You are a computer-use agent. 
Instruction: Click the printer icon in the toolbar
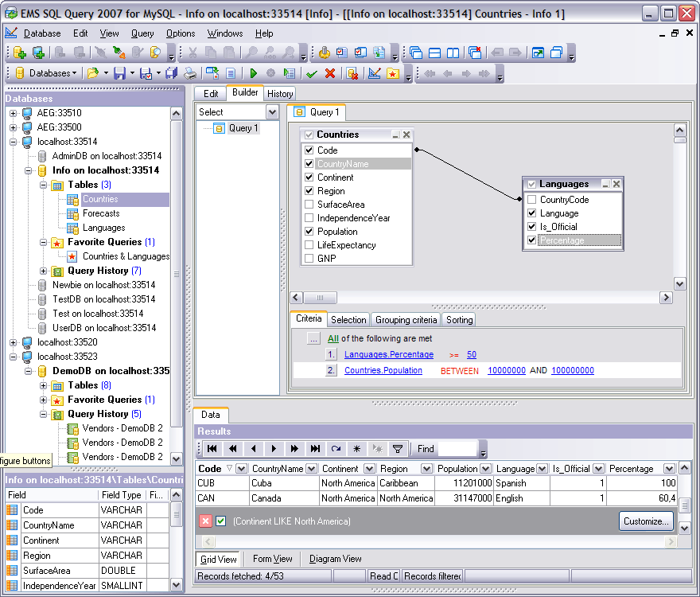(190, 73)
